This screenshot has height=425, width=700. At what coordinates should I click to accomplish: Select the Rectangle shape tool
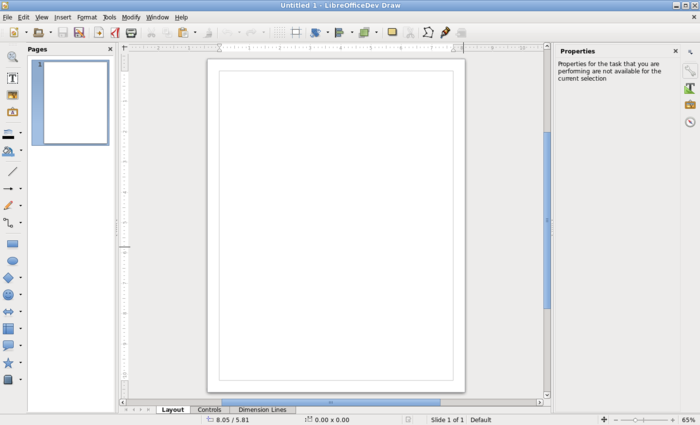click(x=12, y=243)
